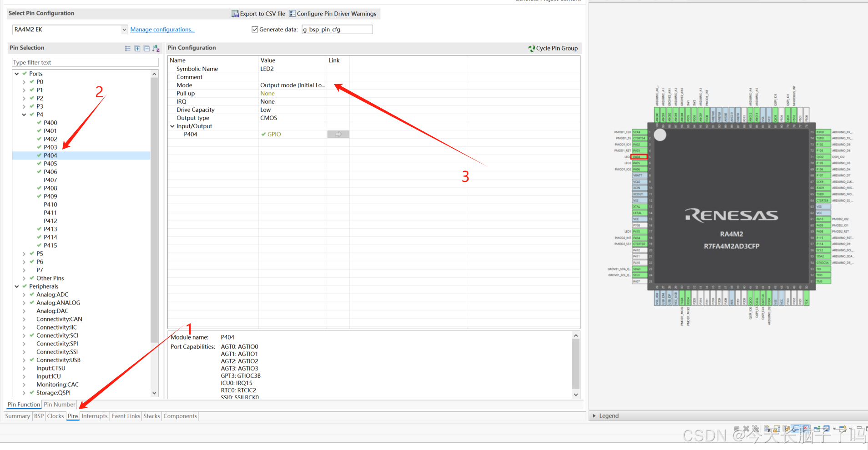Screen dimensions: 868x450
Task: Click the arrow link button in P404 row
Action: 338,134
